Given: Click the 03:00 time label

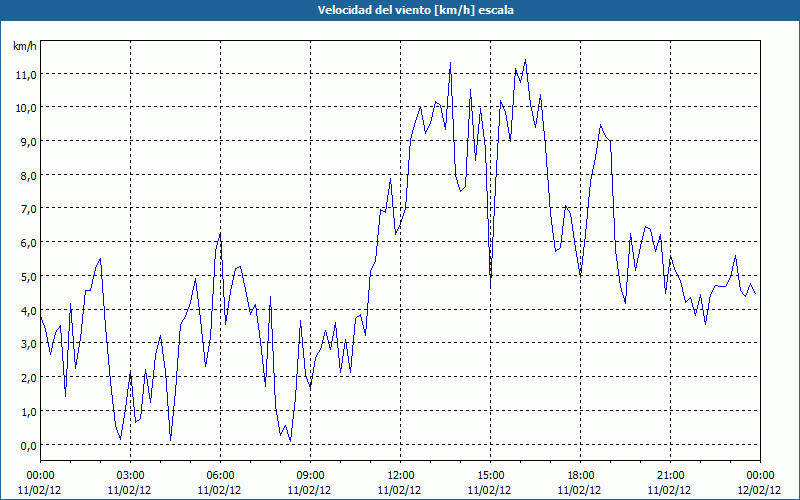Looking at the screenshot, I should point(130,475).
